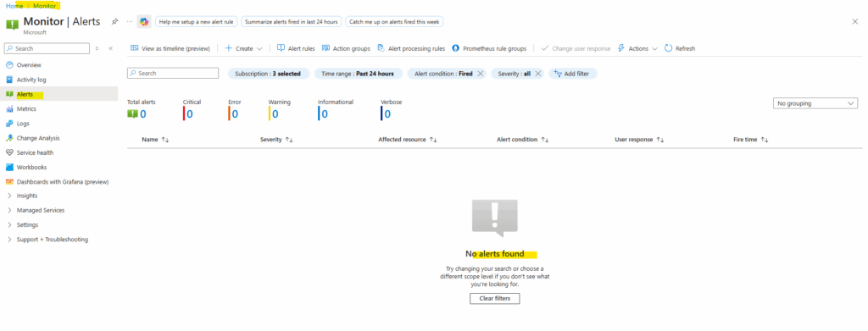The image size is (868, 331).
Task: Open the Create dropdown
Action: 243,48
